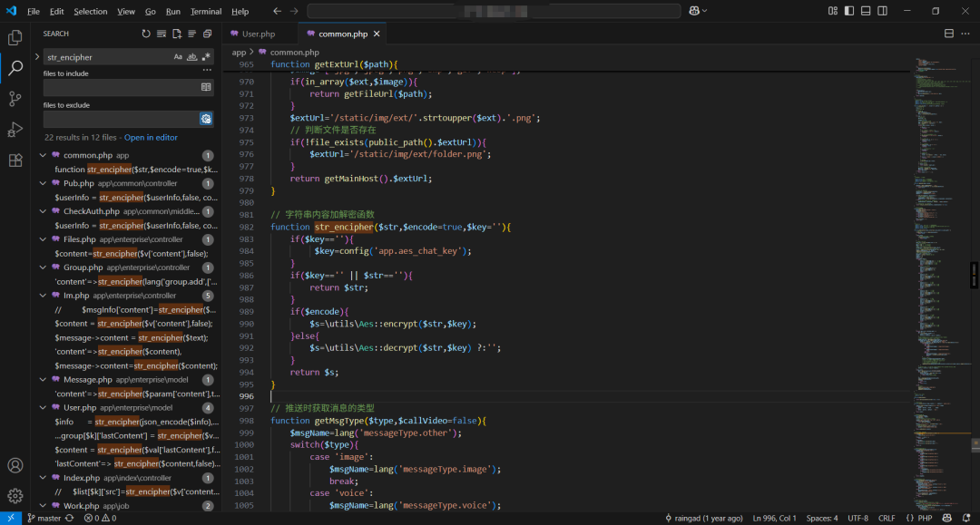The width and height of the screenshot is (980, 525).
Task: Open the Run and Debug view
Action: 15,130
